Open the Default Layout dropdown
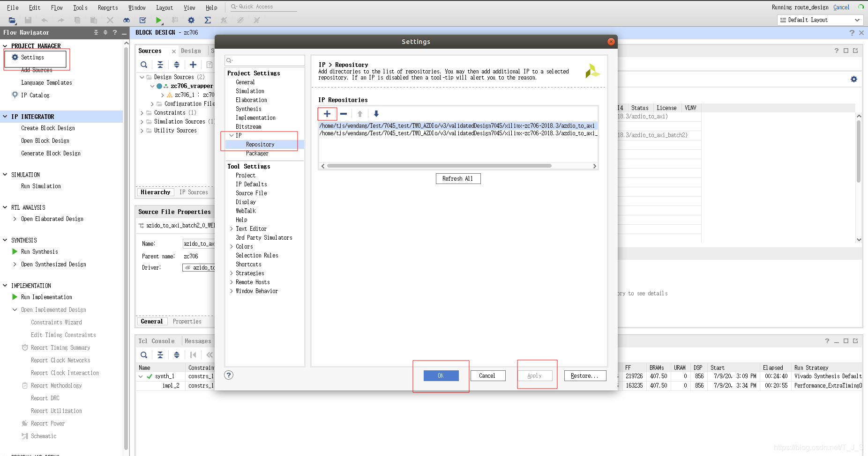Screen dimensions: 868x456 point(820,20)
